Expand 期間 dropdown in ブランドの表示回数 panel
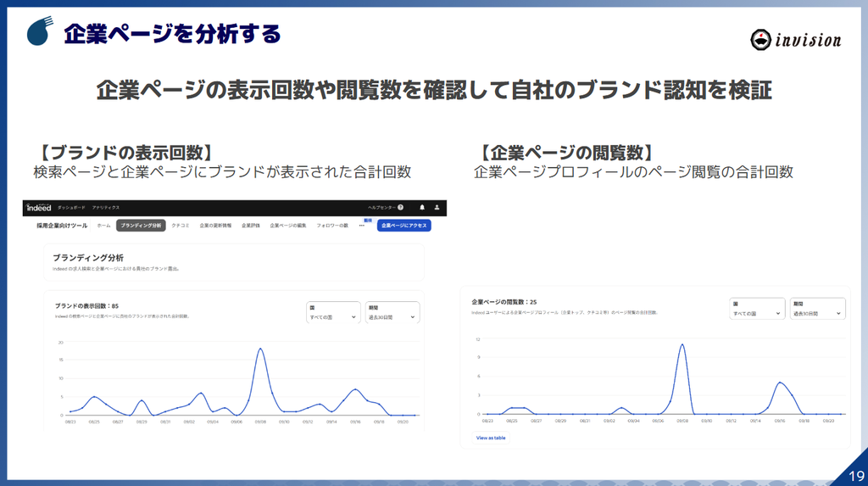This screenshot has width=868, height=486. [392, 312]
